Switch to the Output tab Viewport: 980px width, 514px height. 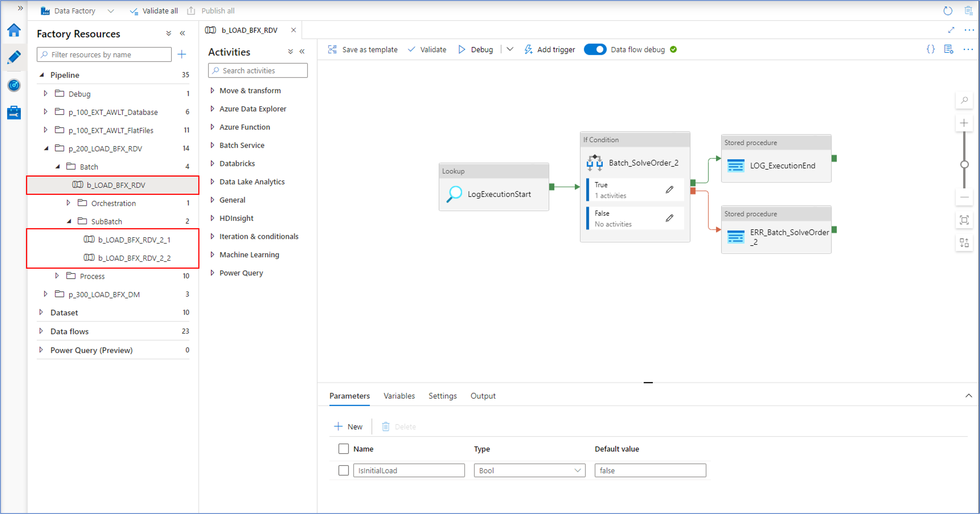pos(483,396)
